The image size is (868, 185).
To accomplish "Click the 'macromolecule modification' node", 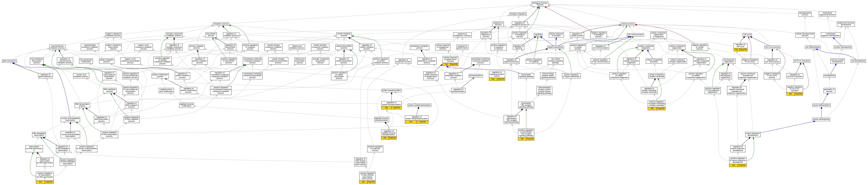I will point(86,61).
